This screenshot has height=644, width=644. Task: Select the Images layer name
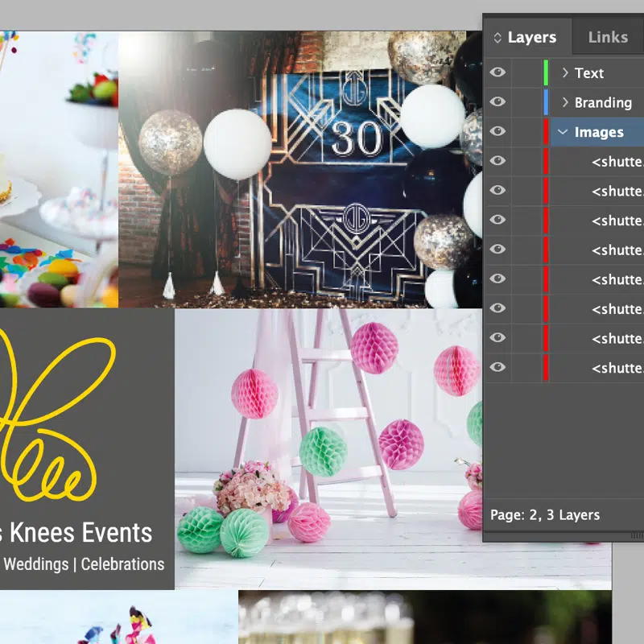pyautogui.click(x=599, y=132)
